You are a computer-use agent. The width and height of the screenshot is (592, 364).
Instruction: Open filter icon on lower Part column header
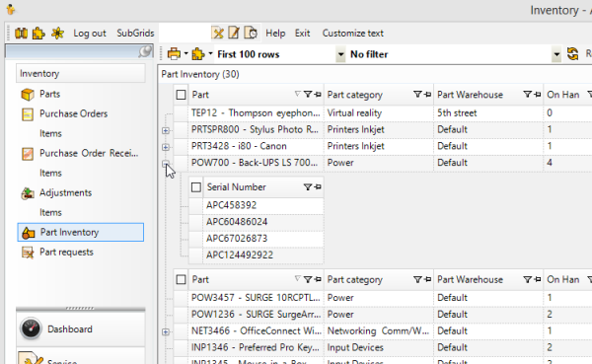pos(308,279)
